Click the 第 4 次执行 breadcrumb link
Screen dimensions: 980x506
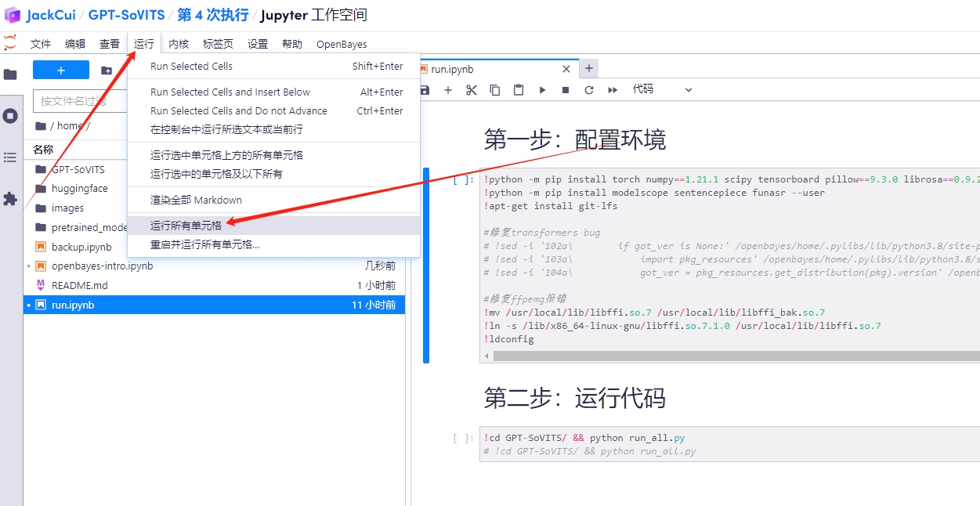(213, 15)
